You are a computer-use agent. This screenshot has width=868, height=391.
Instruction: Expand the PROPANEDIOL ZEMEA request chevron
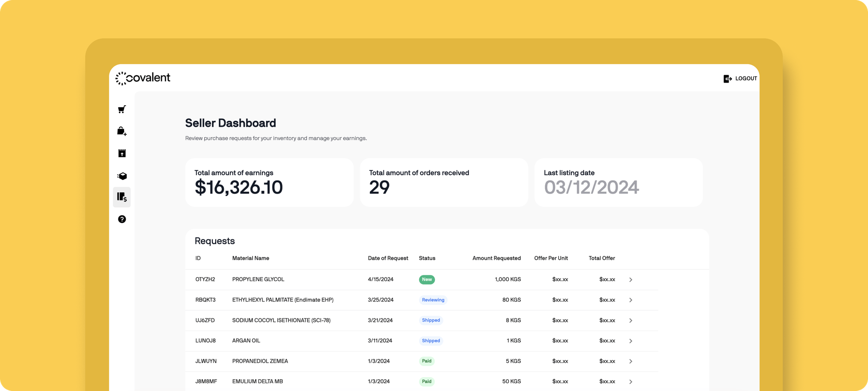point(631,361)
